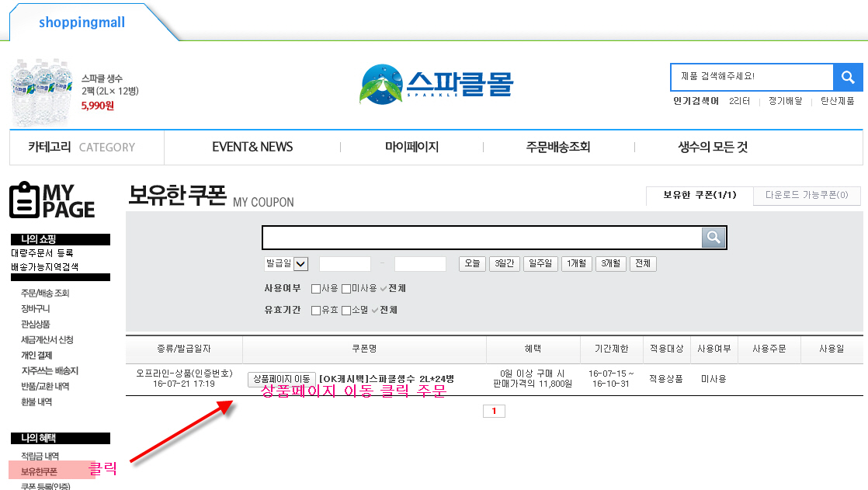The width and height of the screenshot is (868, 490).
Task: Check the 미사용 checkbox
Action: (x=346, y=289)
